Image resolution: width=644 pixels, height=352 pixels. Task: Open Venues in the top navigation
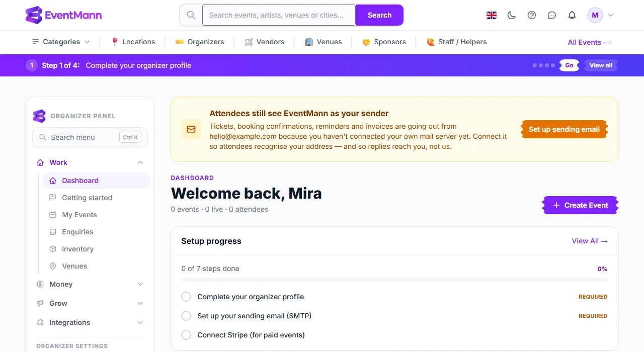[324, 42]
